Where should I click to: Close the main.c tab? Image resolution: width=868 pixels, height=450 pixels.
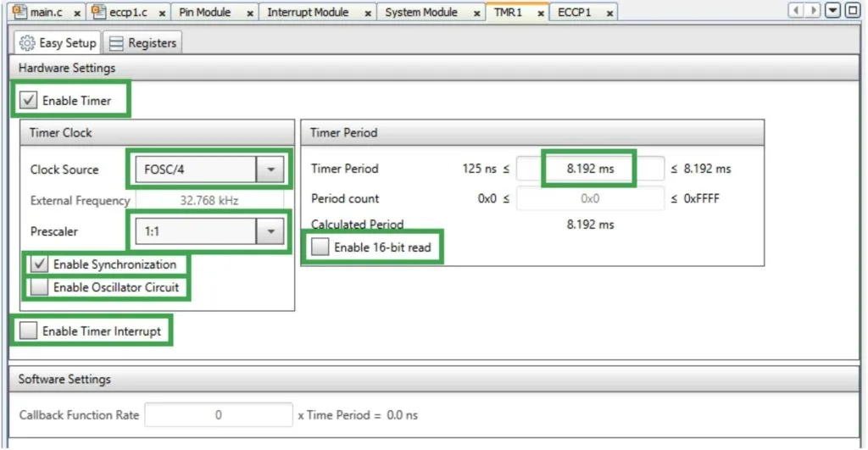[77, 13]
